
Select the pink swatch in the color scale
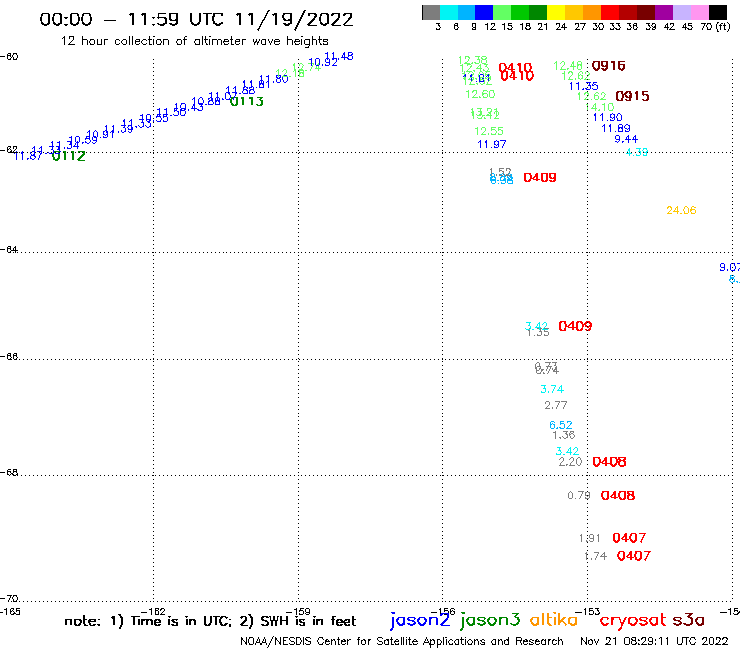699,12
